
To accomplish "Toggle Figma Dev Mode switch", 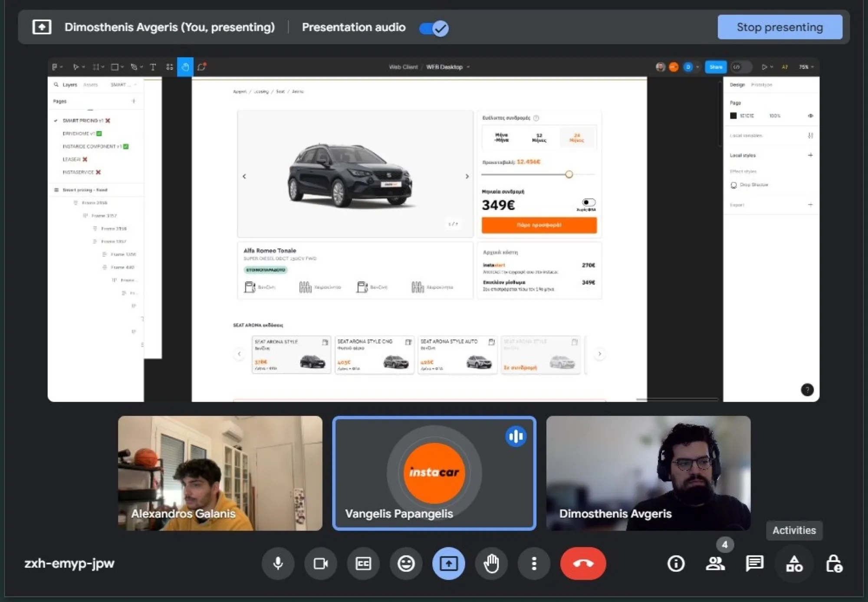I will pos(741,67).
